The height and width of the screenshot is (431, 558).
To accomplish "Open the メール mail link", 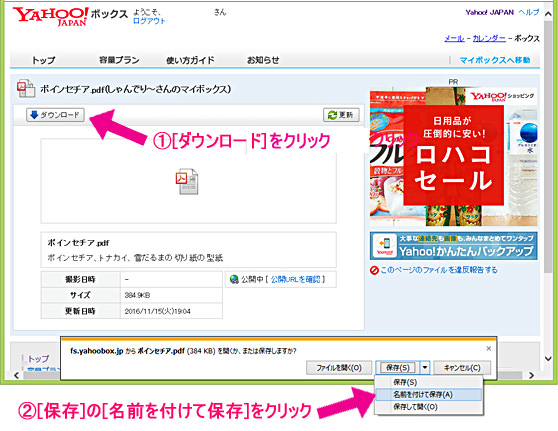I will 454,38.
